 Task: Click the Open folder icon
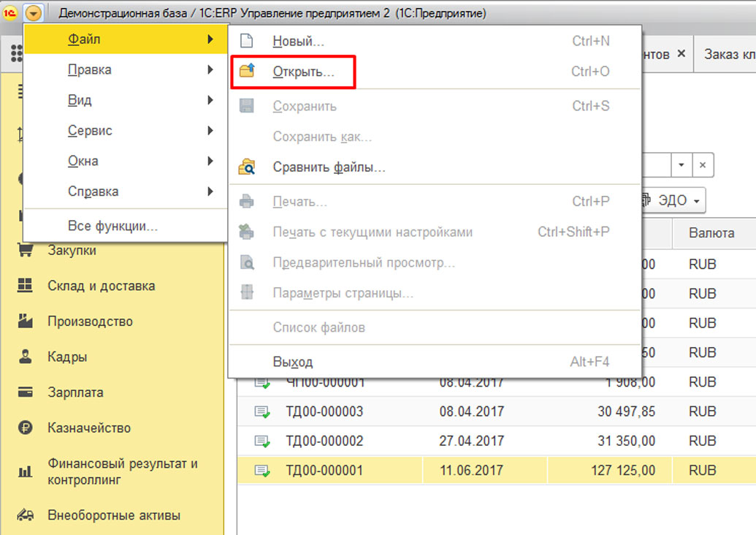point(247,72)
